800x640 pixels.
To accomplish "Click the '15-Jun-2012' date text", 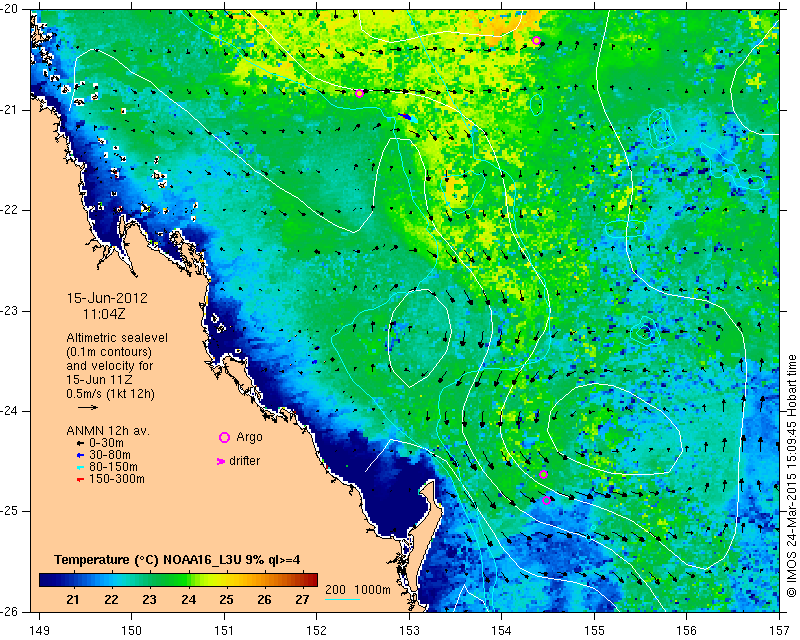I will click(107, 298).
